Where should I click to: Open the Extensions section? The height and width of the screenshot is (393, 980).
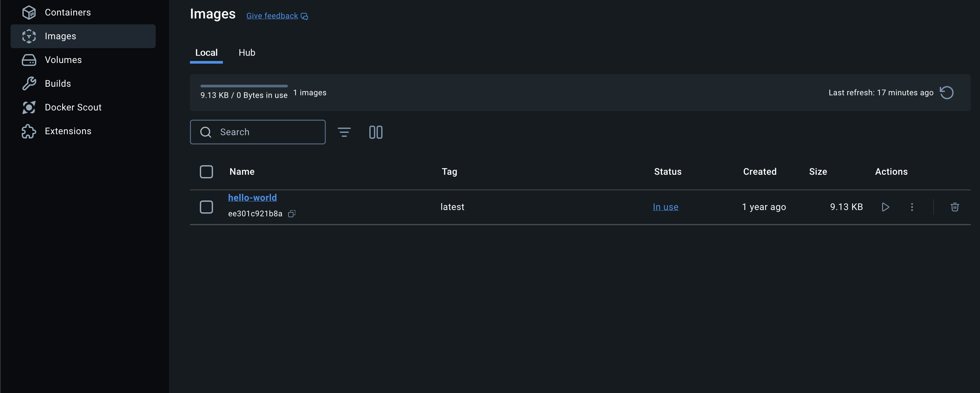pyautogui.click(x=83, y=131)
